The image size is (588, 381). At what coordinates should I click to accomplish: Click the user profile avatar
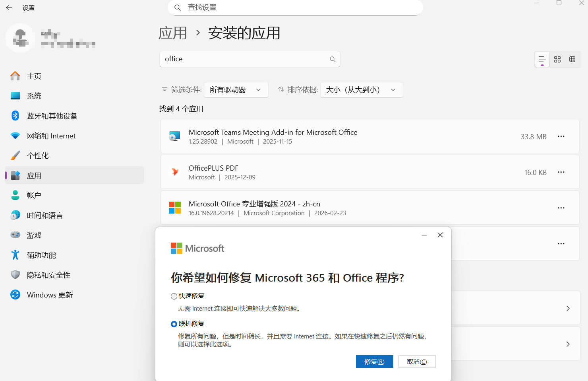pyautogui.click(x=20, y=38)
